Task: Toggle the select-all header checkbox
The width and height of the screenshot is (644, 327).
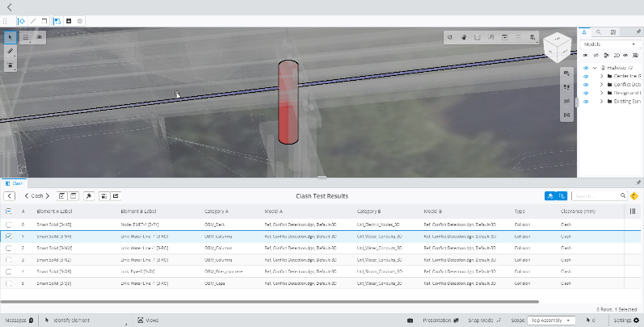Action: click(x=9, y=212)
